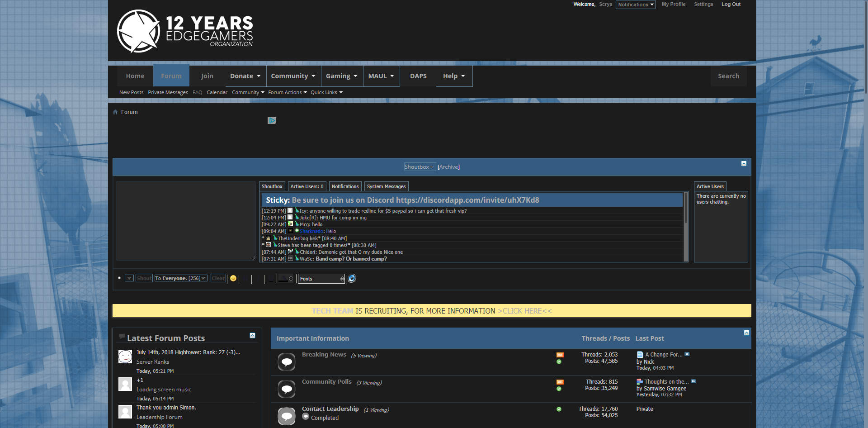Screen dimensions: 868x428
Task: Collapse the Latest Forum Posts block
Action: [x=252, y=335]
